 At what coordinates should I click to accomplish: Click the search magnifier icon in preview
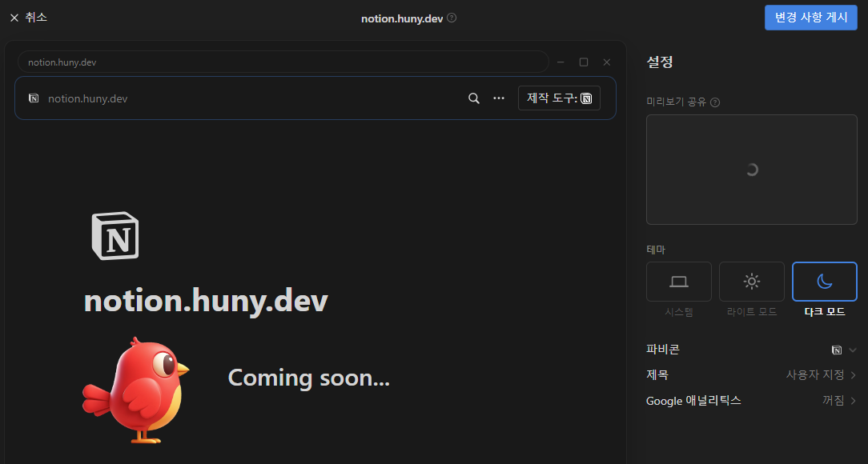(x=474, y=98)
